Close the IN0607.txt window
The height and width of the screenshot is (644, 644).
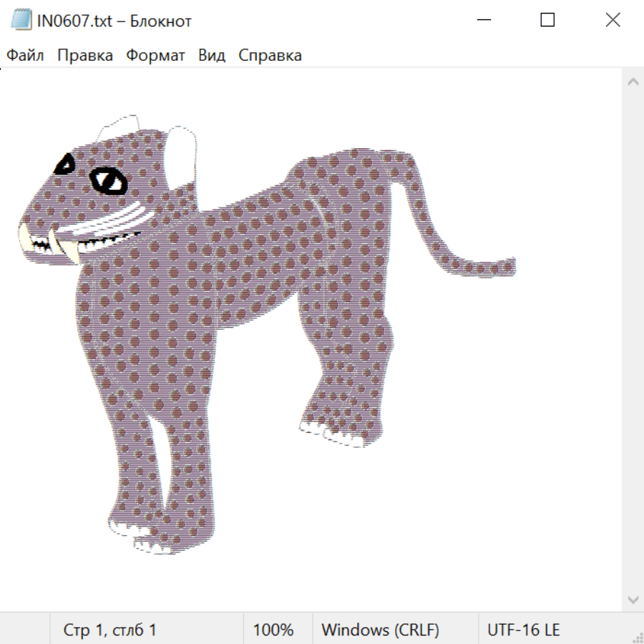click(613, 21)
